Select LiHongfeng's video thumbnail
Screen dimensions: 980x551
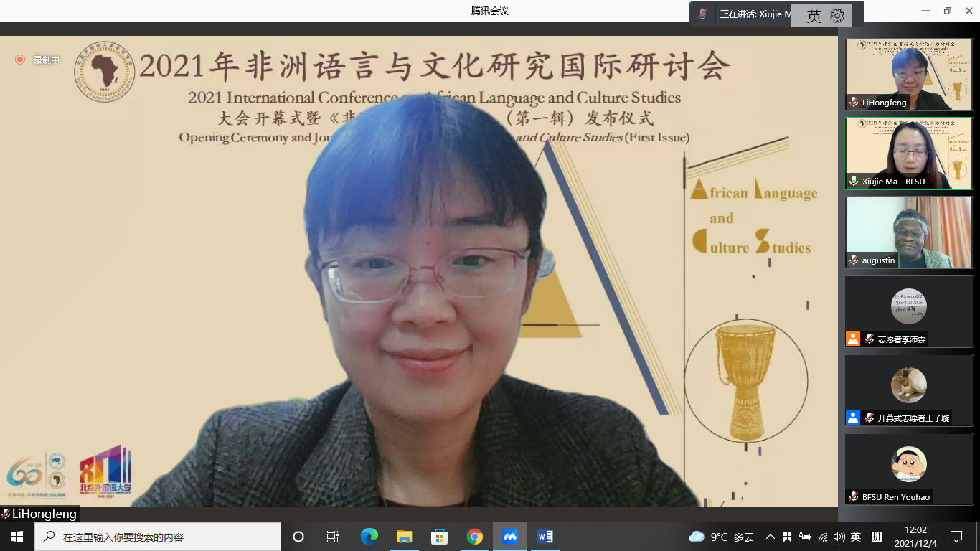pos(908,75)
